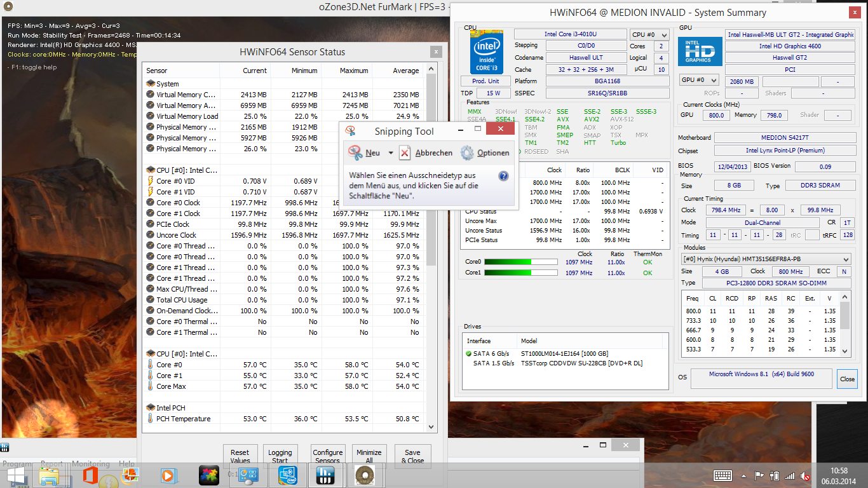This screenshot has height=488, width=868.
Task: Click the Intel Core i3 logo in System Summary
Action: pyautogui.click(x=487, y=51)
